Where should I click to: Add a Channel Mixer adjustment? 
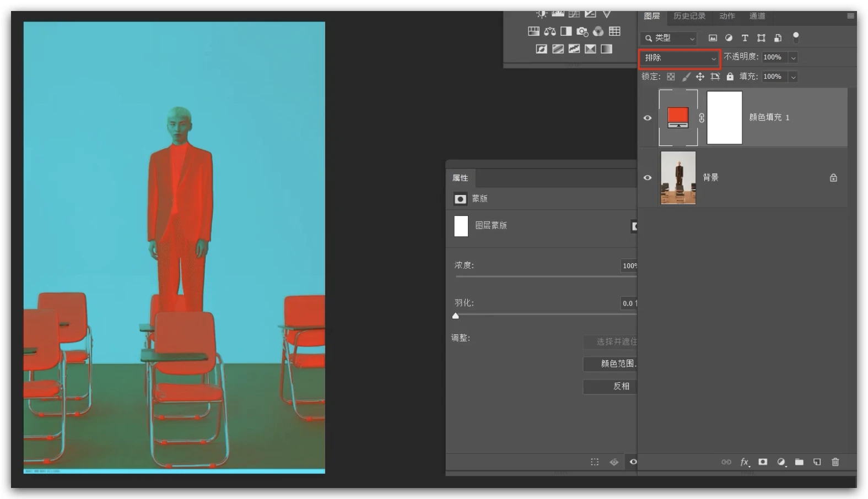(598, 31)
